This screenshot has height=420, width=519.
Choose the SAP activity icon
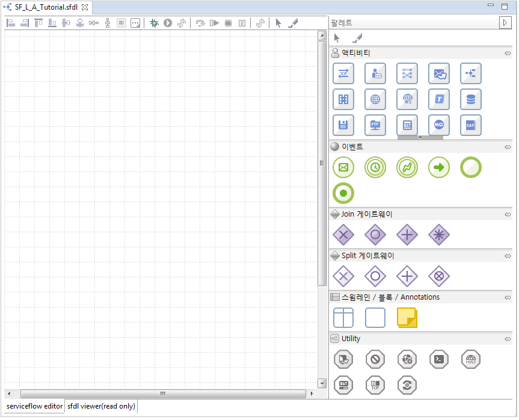coord(471,125)
